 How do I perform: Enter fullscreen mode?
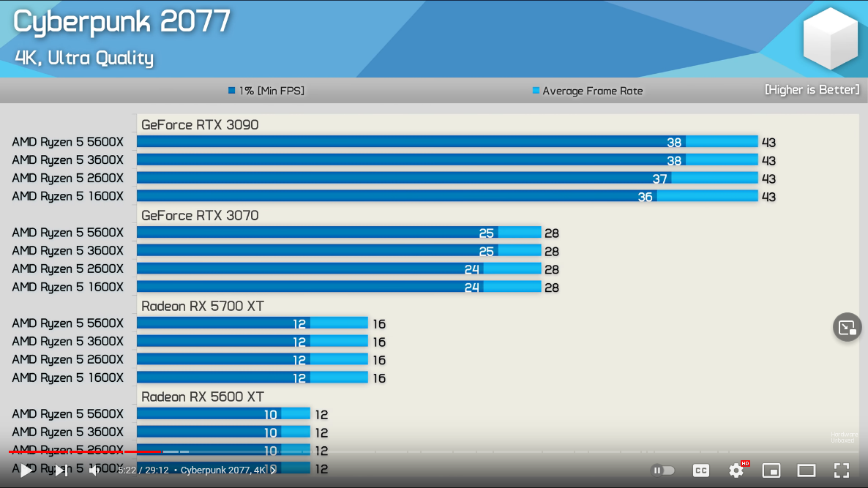(842, 470)
